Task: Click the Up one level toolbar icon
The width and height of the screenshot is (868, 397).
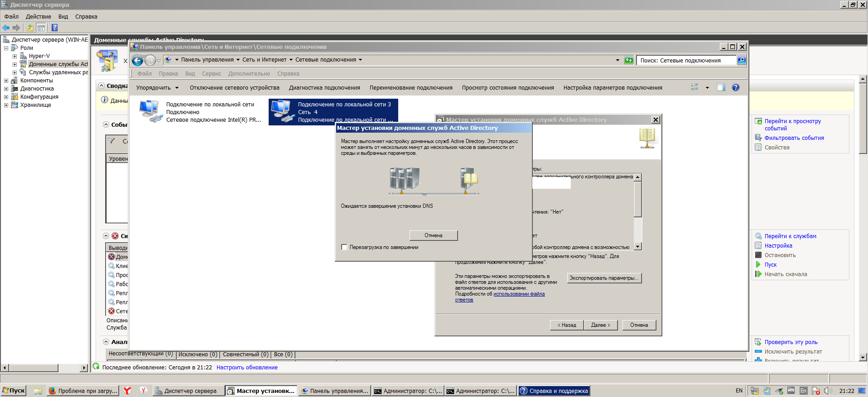Action: pyautogui.click(x=30, y=28)
